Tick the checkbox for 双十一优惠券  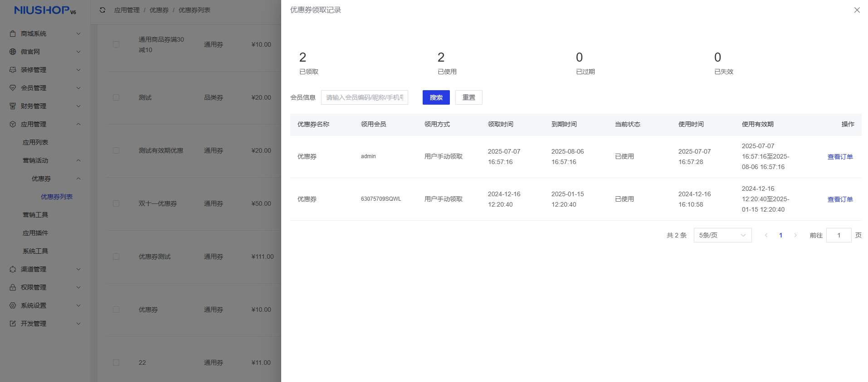116,203
